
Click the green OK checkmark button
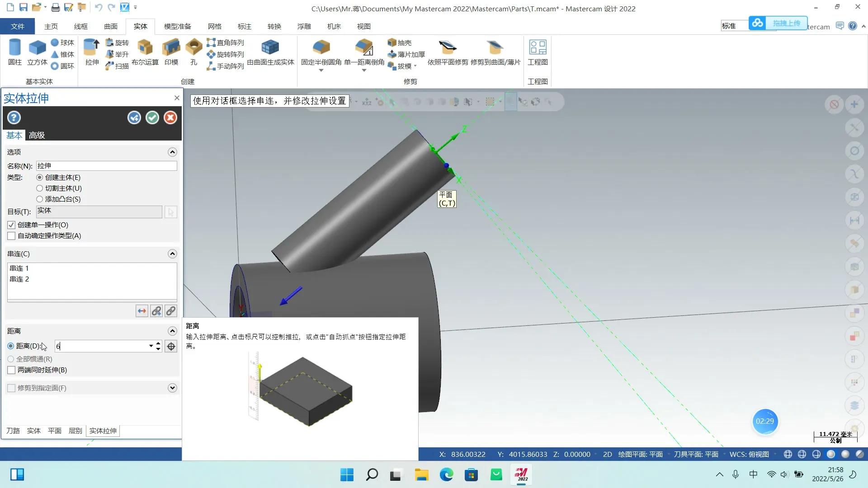[152, 118]
